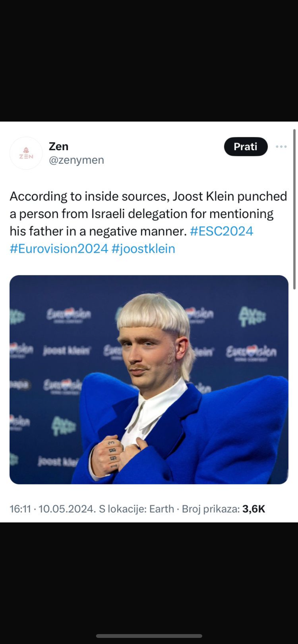The image size is (298, 644).
Task: Select the 10.05.2024 post date
Action: click(66, 509)
